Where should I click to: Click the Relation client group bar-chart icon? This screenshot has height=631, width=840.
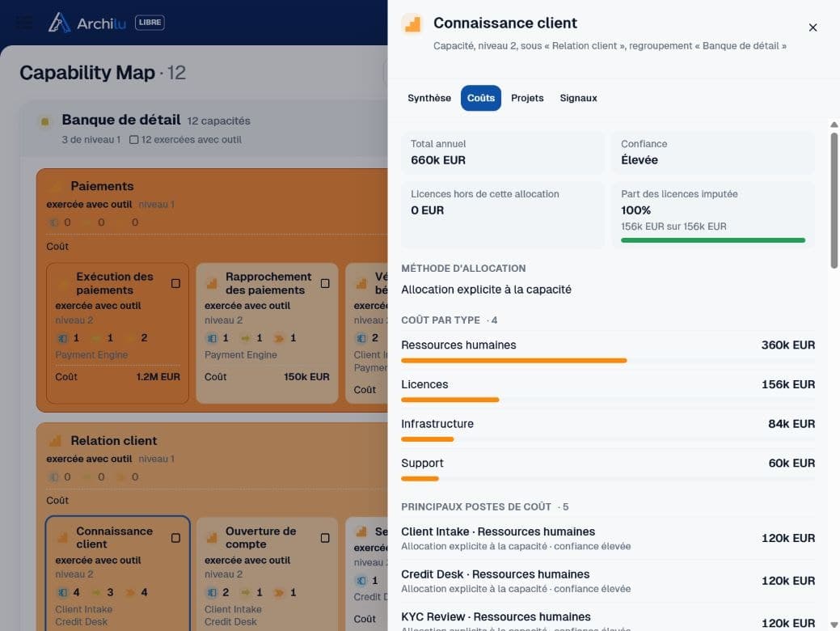55,441
